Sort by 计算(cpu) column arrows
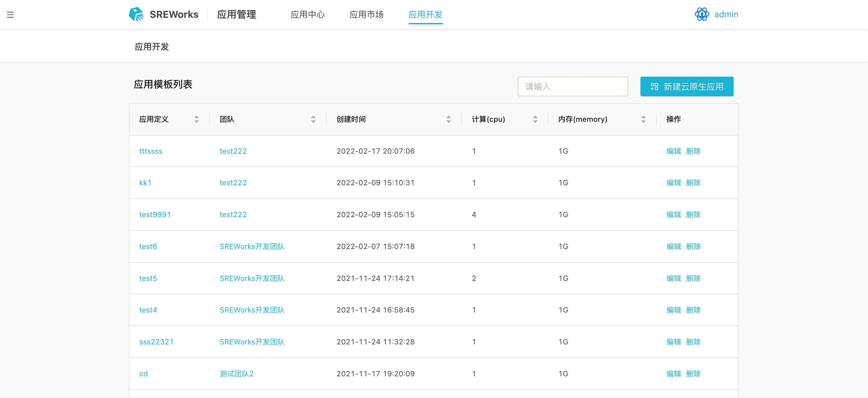Image resolution: width=868 pixels, height=398 pixels. 535,119
